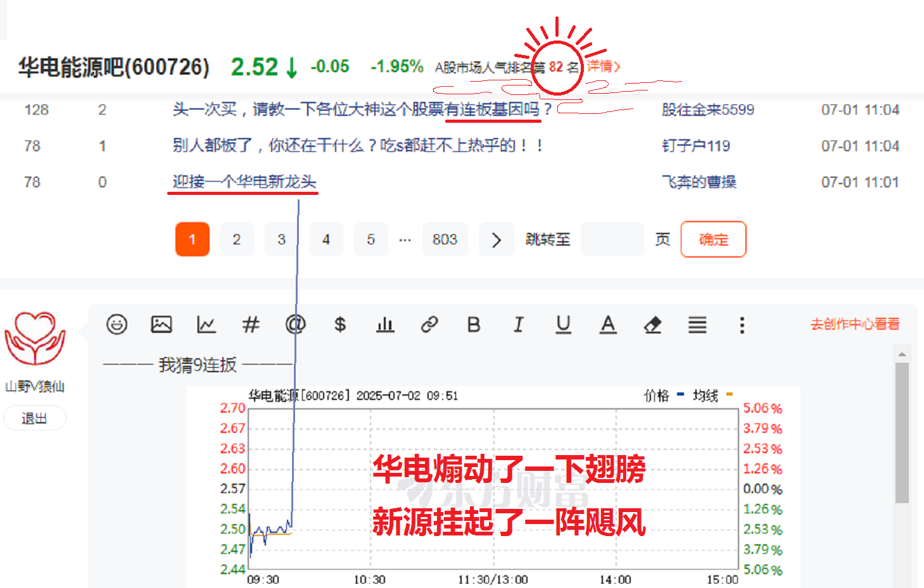
Task: Insert a hyperlink with the link icon
Action: tap(429, 325)
